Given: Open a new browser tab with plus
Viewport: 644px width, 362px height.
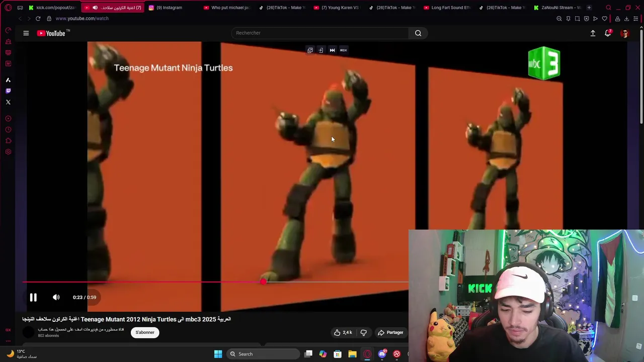Looking at the screenshot, I should pyautogui.click(x=589, y=8).
